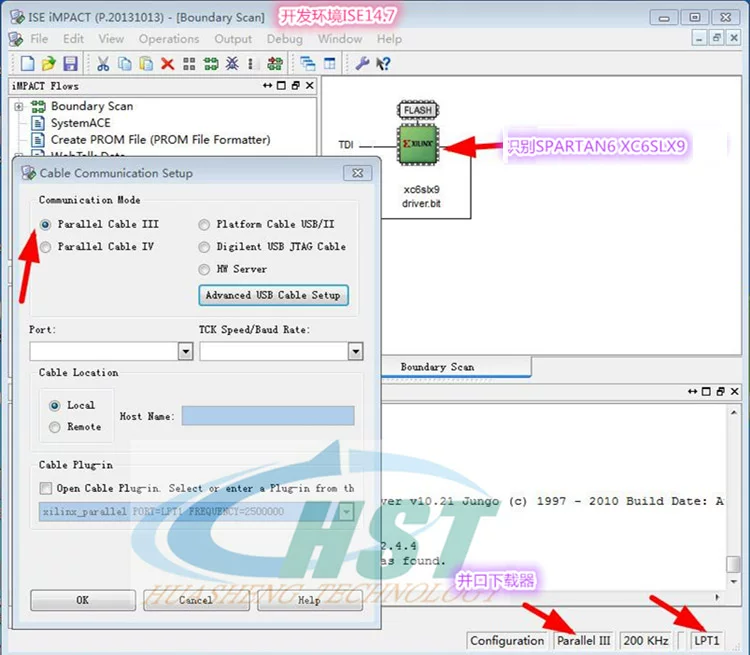Open TCK Speed/Baud Rate dropdown
The image size is (750, 655).
coord(355,352)
